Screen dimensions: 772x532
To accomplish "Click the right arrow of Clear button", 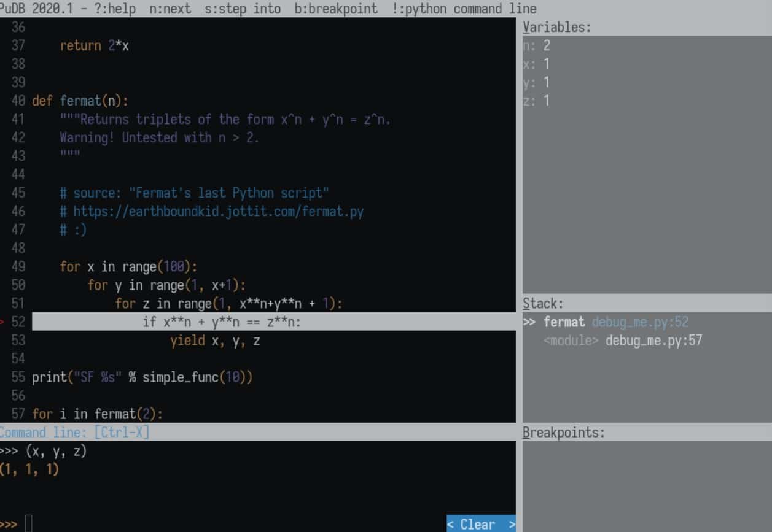I will (x=512, y=524).
